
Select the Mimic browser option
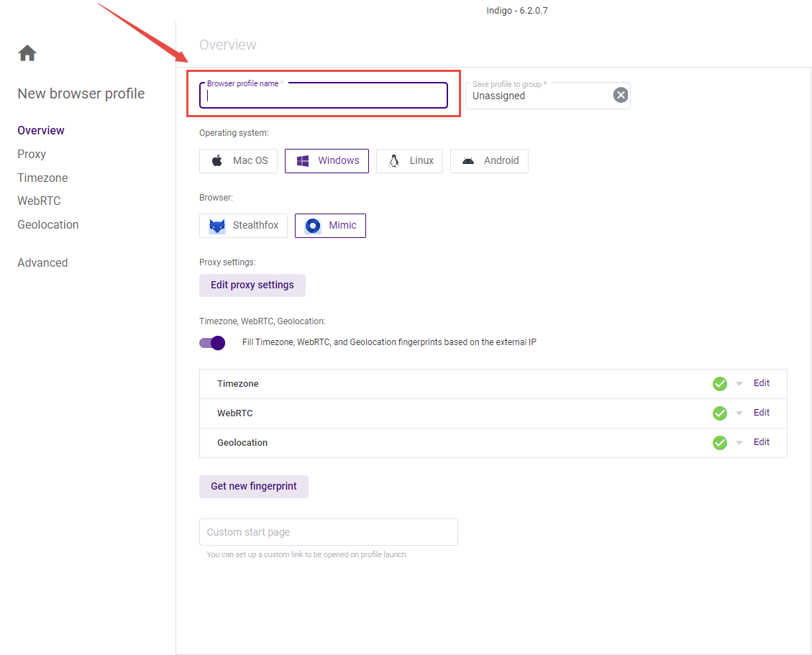330,226
